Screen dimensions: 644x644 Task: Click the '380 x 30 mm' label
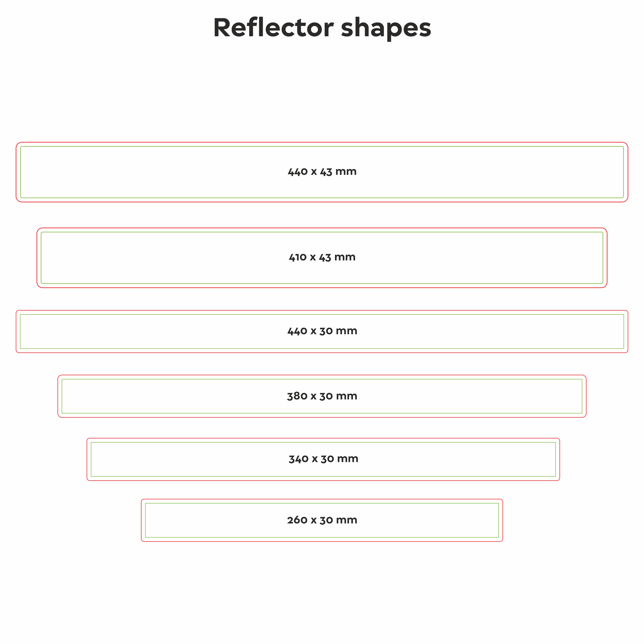point(322,396)
